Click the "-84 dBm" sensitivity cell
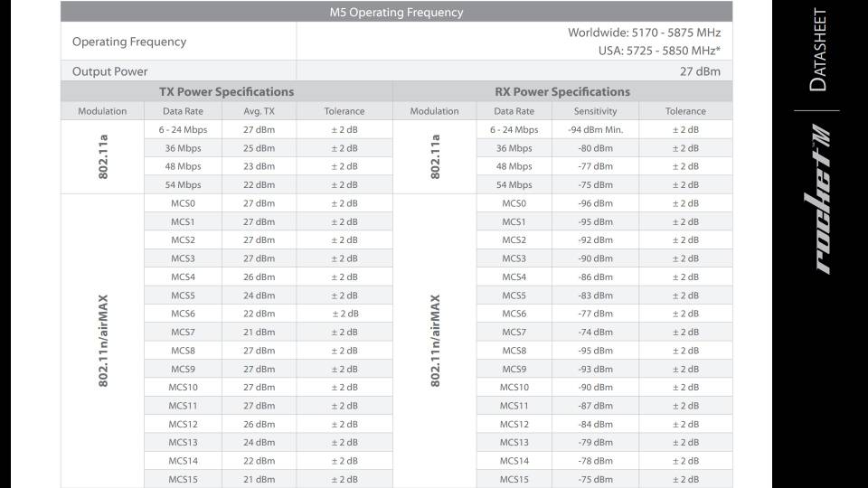Screen dimensions: 868x488 [x=595, y=425]
